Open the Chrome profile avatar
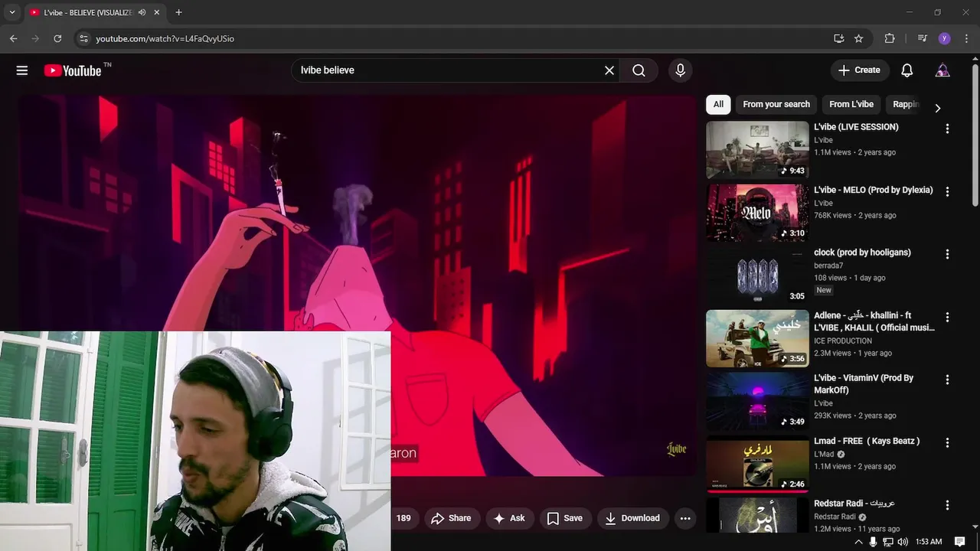 [x=944, y=38]
